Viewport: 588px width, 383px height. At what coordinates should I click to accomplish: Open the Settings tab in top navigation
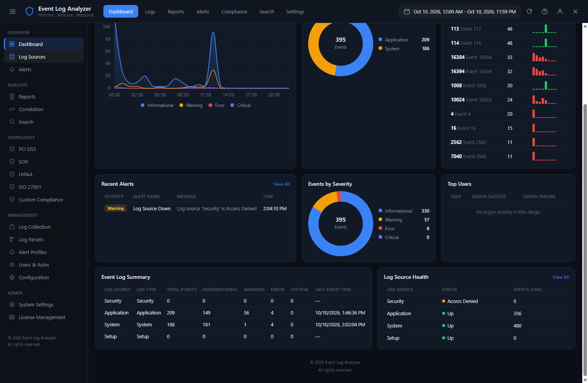(x=295, y=11)
